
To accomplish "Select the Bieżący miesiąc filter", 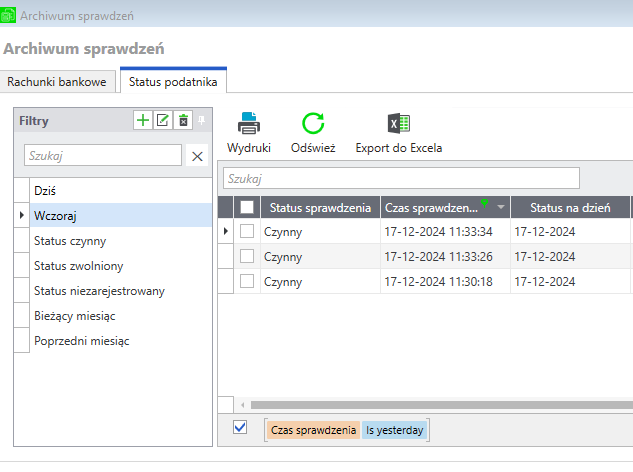I will 76,316.
